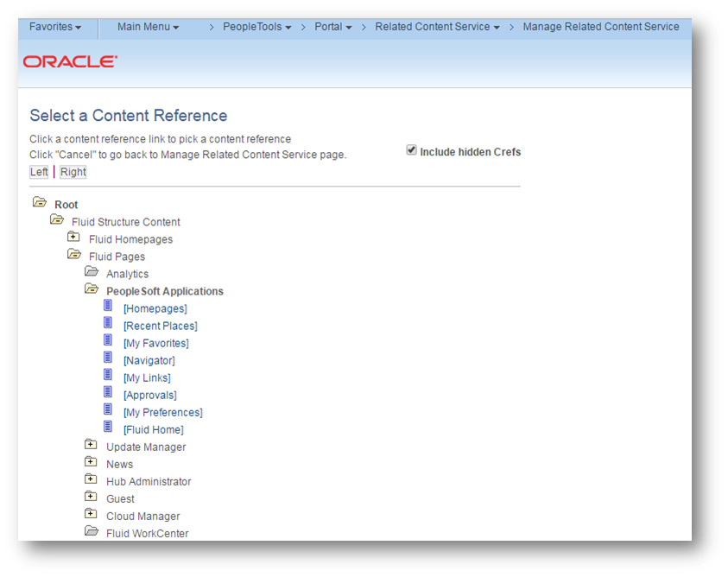This screenshot has height=577, width=728.
Task: Click the document icon beside [Homepages]
Action: [x=108, y=306]
